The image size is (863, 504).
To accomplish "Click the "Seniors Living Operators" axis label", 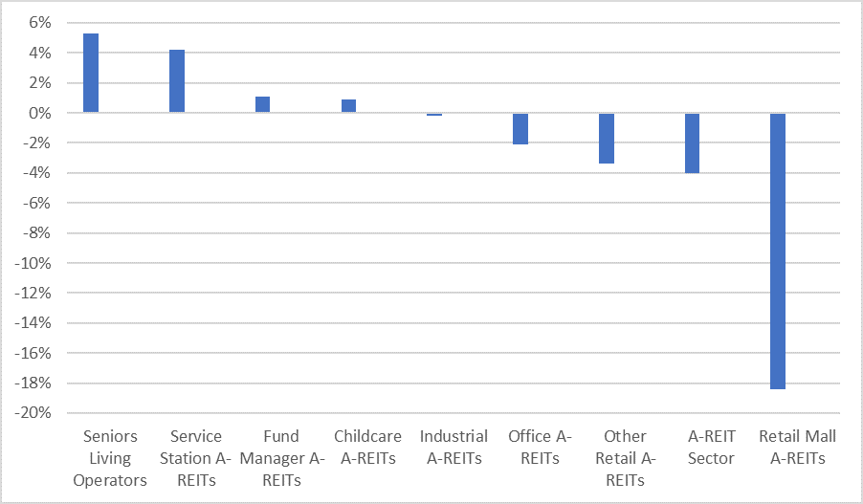I will (x=110, y=458).
